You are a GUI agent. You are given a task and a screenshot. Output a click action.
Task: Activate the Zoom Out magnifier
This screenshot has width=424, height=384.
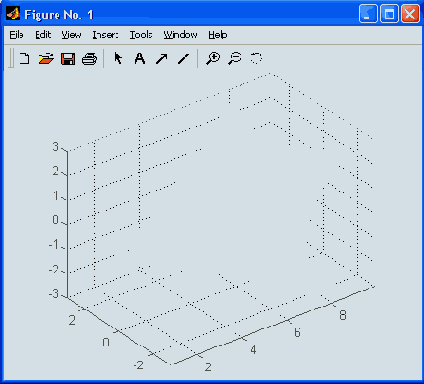click(235, 58)
